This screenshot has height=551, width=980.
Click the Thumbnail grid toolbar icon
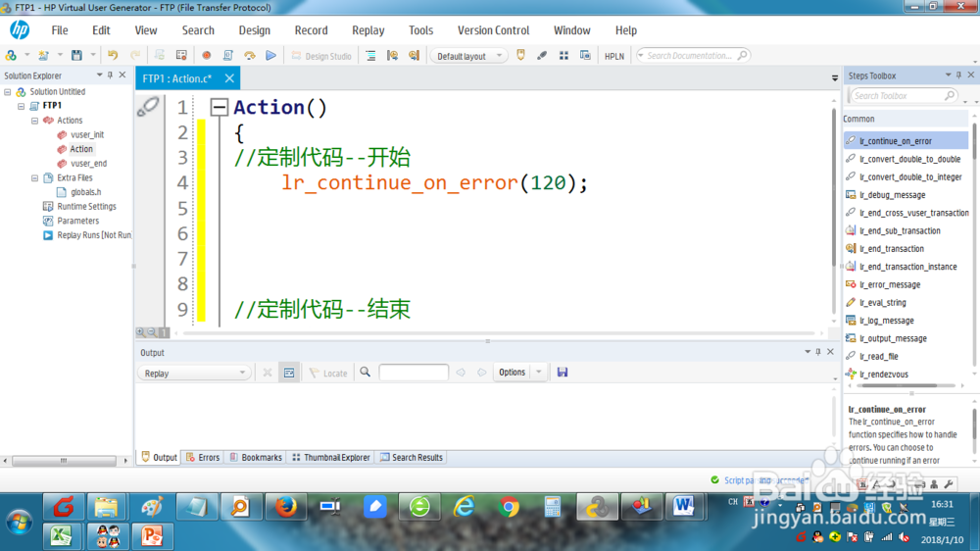[563, 55]
